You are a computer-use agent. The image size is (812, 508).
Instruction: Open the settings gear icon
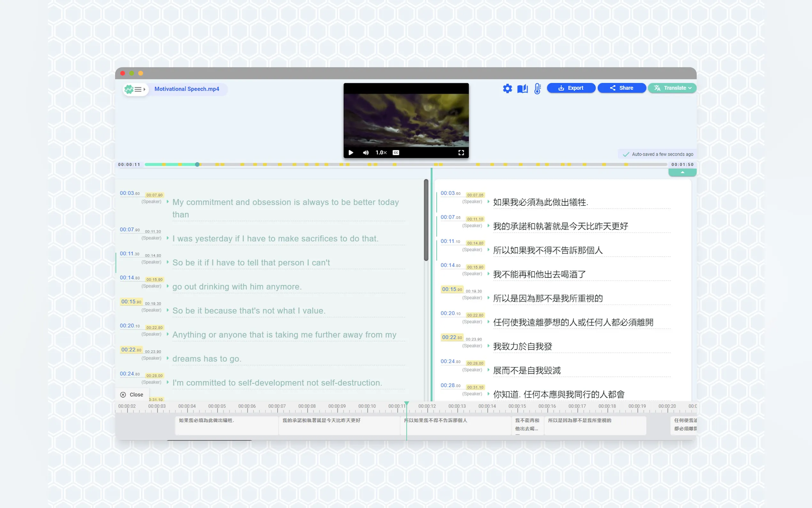pos(507,88)
